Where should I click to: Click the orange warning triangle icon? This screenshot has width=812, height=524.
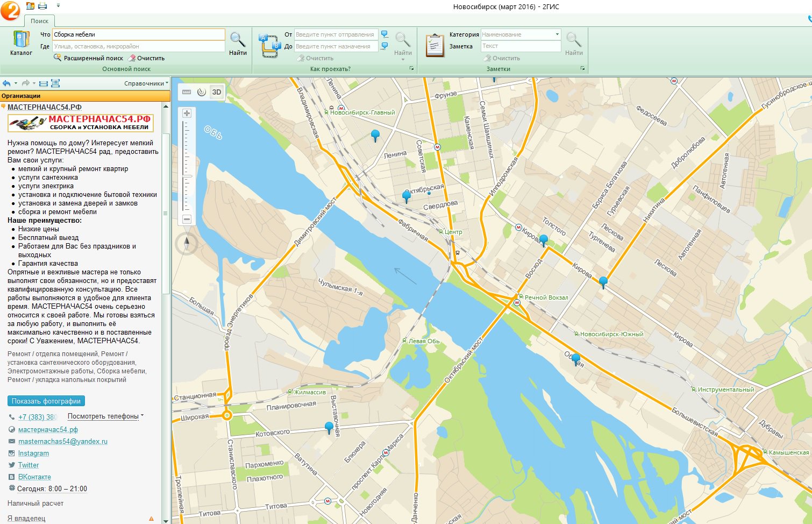[151, 519]
